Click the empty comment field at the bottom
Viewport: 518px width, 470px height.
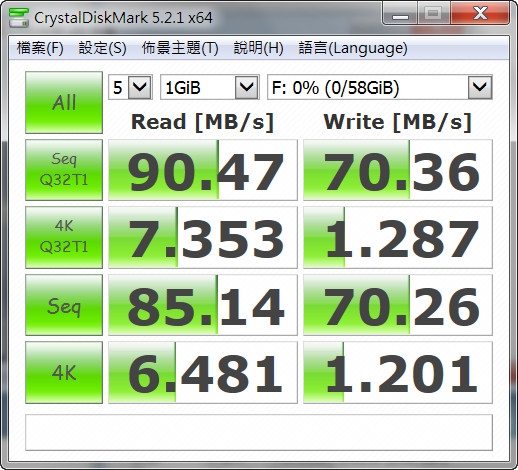click(259, 432)
